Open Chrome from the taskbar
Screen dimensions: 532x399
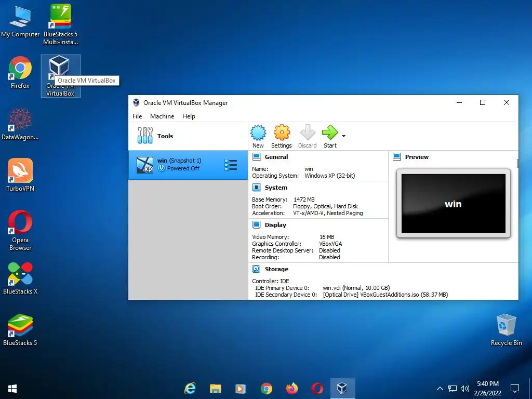[267, 389]
